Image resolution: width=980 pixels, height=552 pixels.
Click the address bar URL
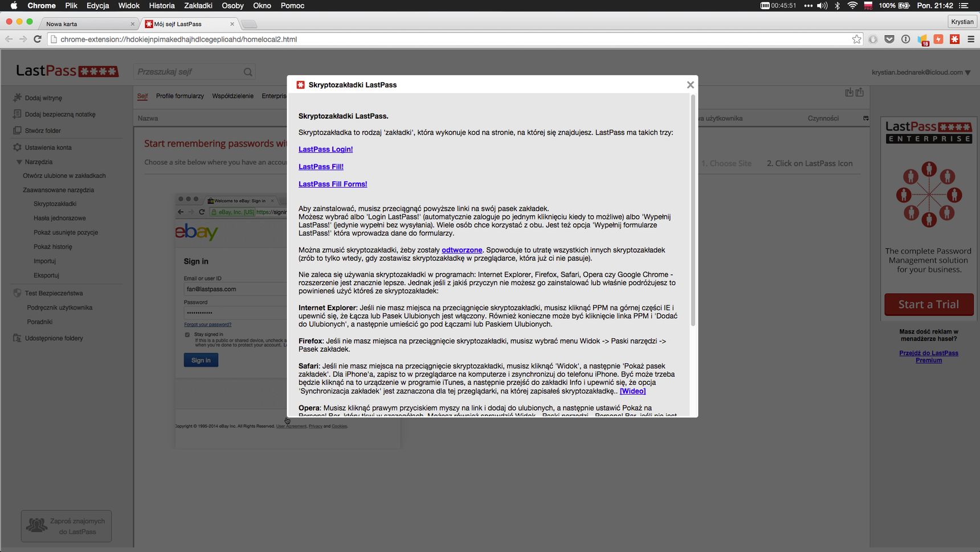[178, 39]
